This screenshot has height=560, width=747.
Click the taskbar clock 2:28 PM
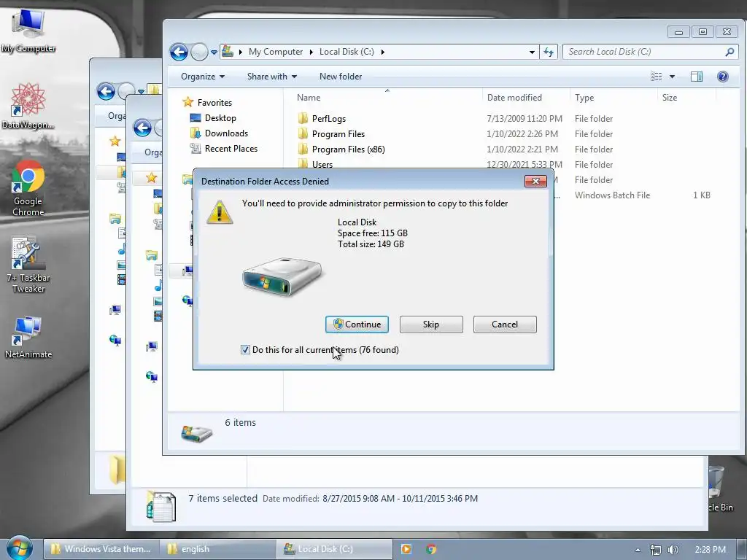coord(711,550)
